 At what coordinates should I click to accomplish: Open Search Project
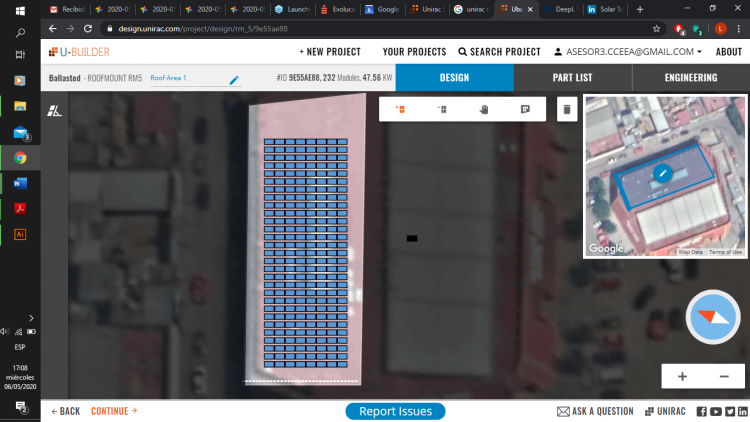pos(499,52)
